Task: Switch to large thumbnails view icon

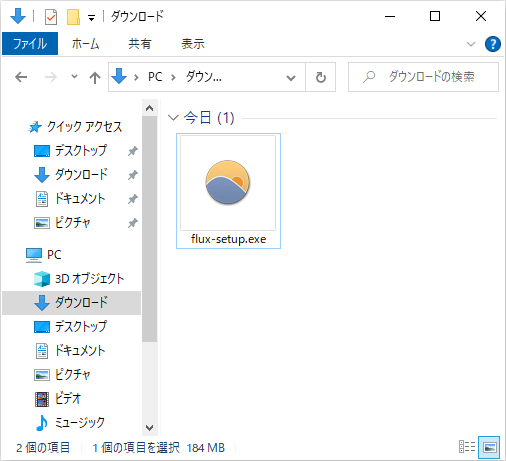Action: pyautogui.click(x=489, y=447)
